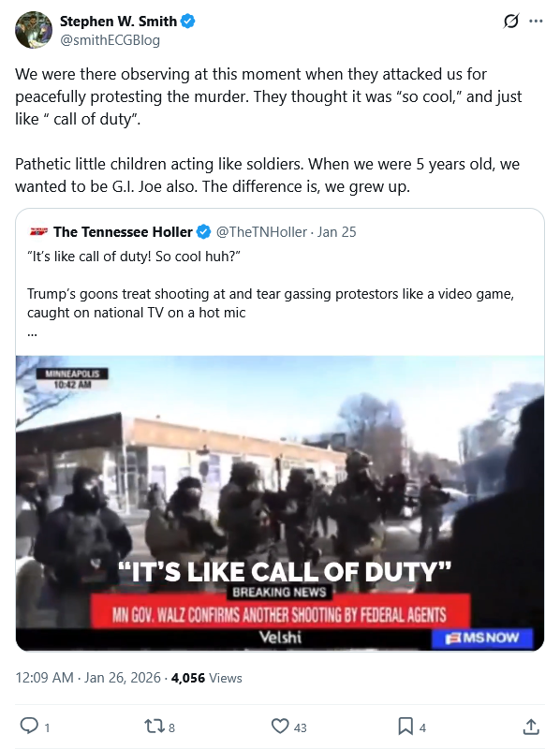The width and height of the screenshot is (560, 749).
Task: Click the Grok slashed-circle icon
Action: coord(510,21)
